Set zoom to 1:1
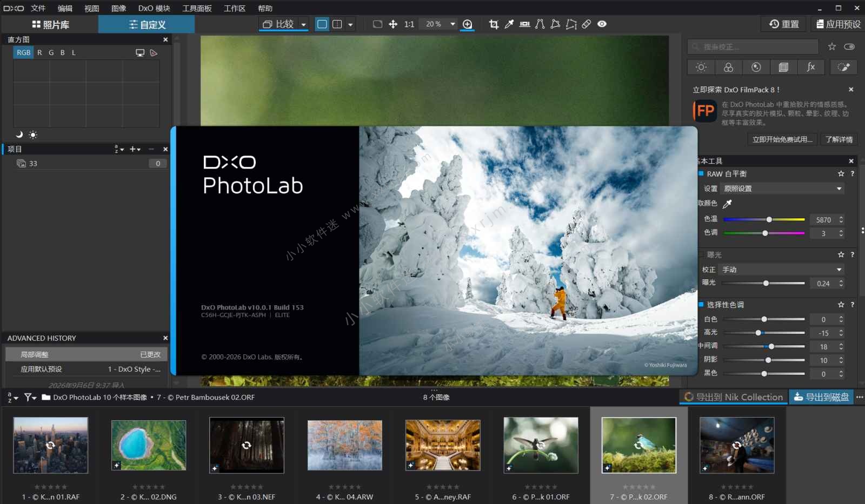865x504 pixels. tap(409, 24)
